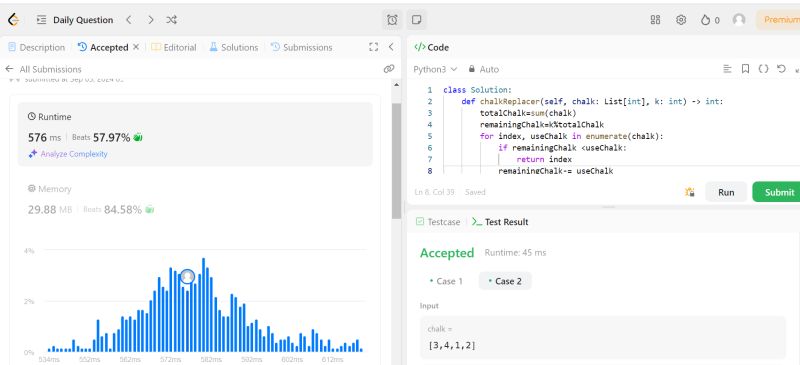Open the settings gear icon

(x=681, y=20)
